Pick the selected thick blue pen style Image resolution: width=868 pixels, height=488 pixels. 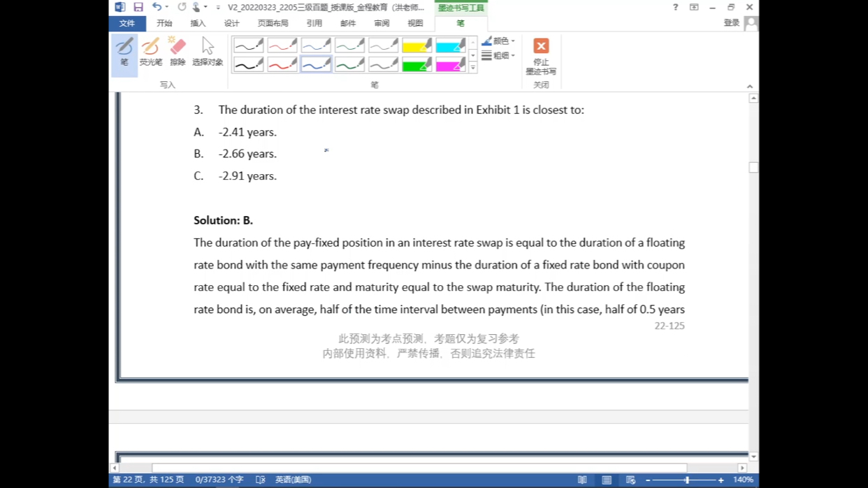[x=316, y=65]
